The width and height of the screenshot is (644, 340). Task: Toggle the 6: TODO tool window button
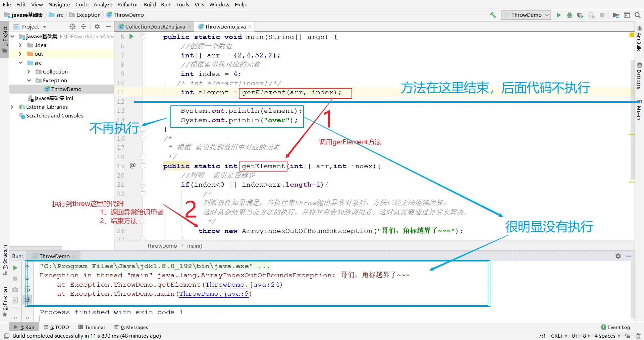pyautogui.click(x=56, y=327)
